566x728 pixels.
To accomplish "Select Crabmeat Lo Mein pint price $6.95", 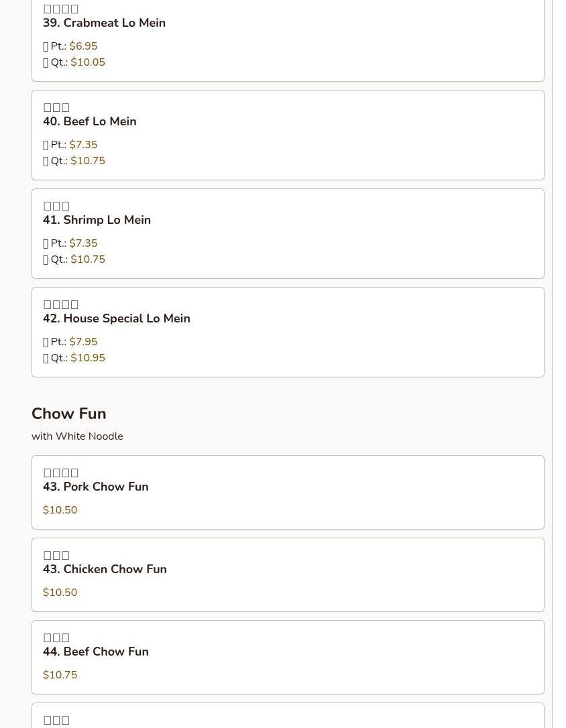I will pyautogui.click(x=83, y=46).
